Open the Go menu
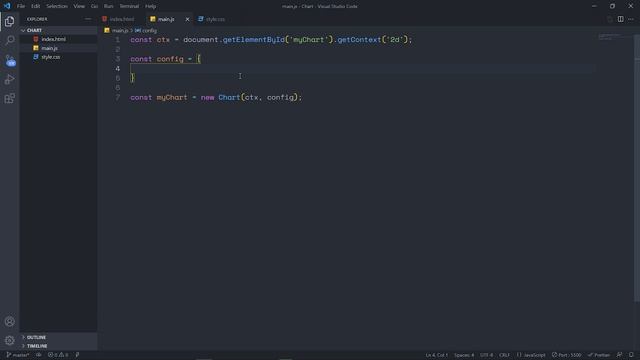This screenshot has height=360, width=640. coord(94,6)
